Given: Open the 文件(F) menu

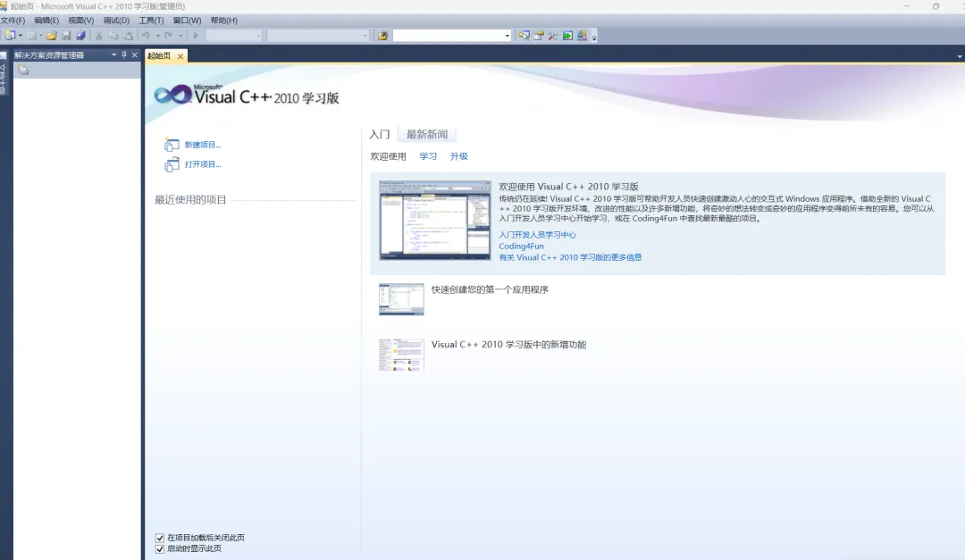Looking at the screenshot, I should pos(13,21).
